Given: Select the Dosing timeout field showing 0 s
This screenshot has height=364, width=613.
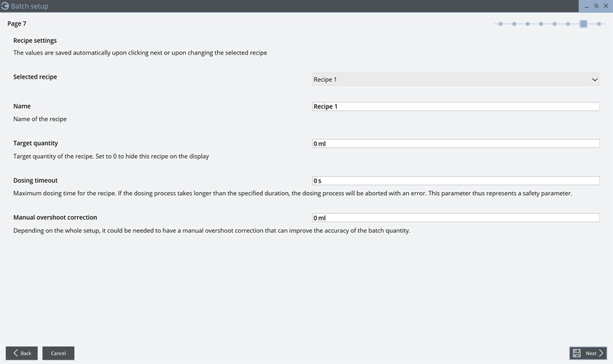Looking at the screenshot, I should [x=456, y=181].
